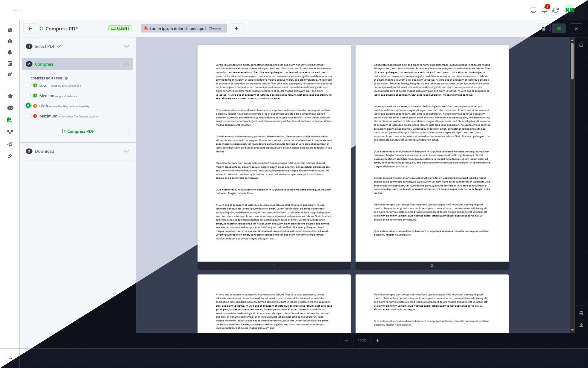Viewport: 588px width, 368px height.
Task: Collapse the Compress section
Action: click(x=126, y=64)
